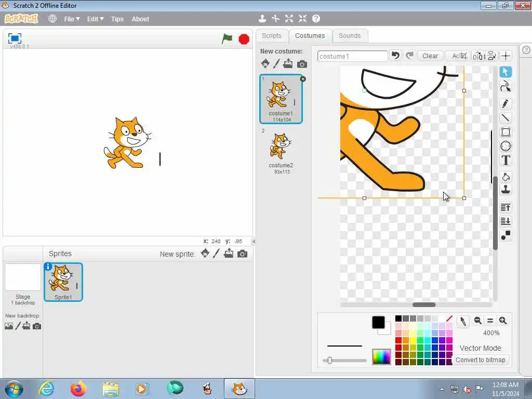This screenshot has width=532, height=399.
Task: Select the Ellipse tool
Action: [x=506, y=146]
